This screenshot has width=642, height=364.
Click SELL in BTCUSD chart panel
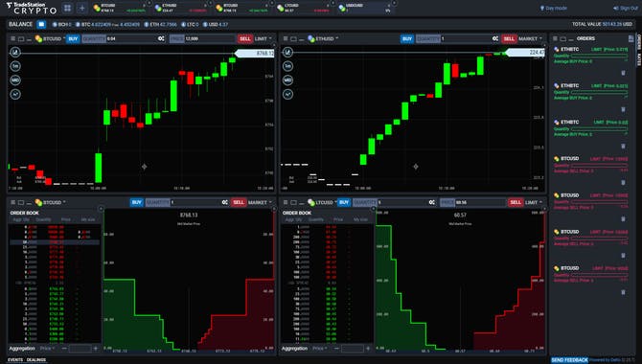[x=245, y=39]
